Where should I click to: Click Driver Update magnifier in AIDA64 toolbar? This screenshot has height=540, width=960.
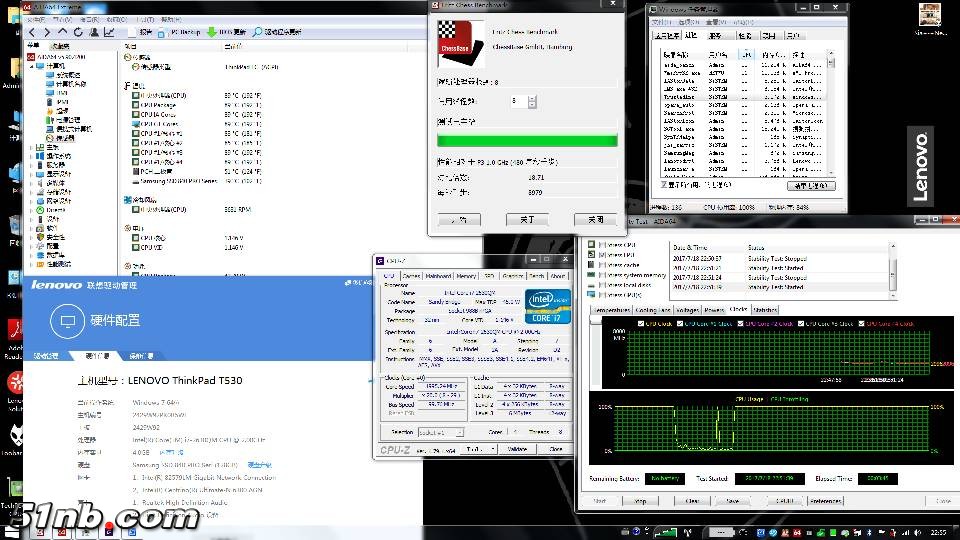tap(257, 32)
